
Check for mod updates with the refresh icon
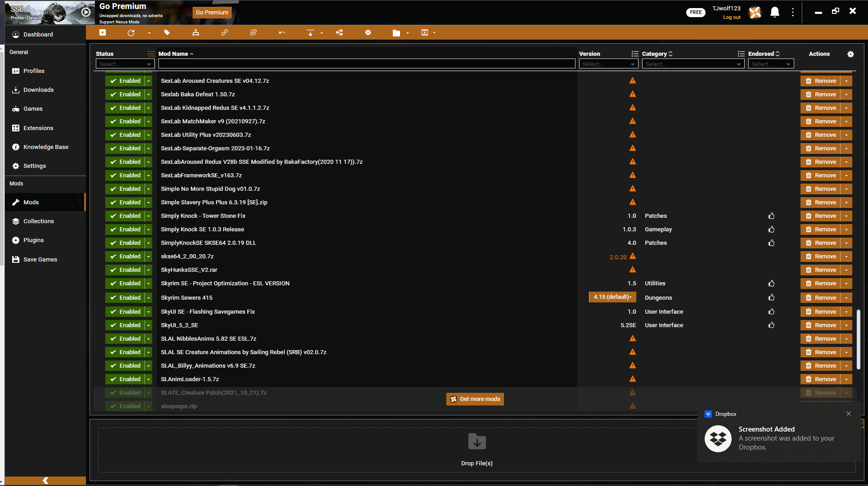point(131,32)
